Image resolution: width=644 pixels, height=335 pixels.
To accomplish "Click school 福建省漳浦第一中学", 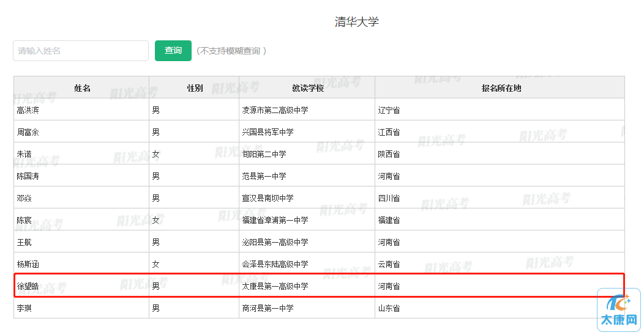I will click(275, 220).
